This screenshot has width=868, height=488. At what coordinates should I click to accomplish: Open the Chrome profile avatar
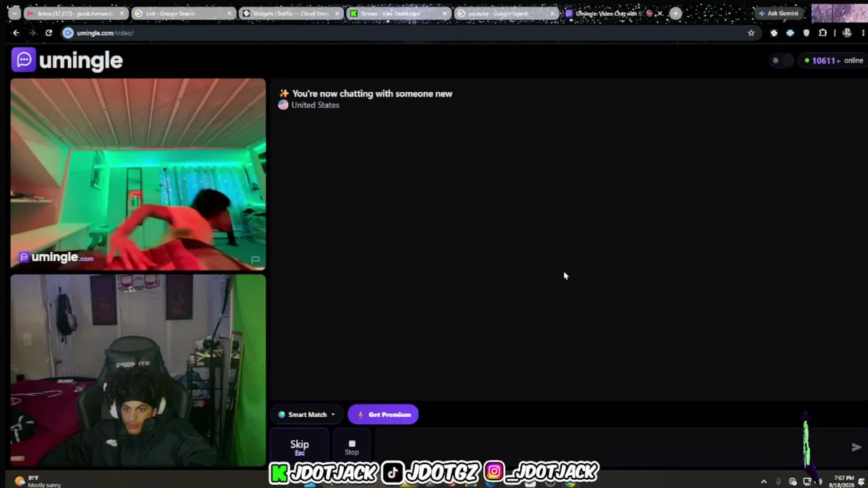tap(847, 33)
